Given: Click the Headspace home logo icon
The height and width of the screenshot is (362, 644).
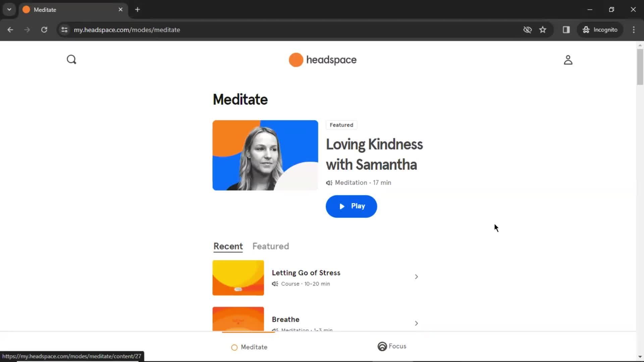Looking at the screenshot, I should coord(322,60).
